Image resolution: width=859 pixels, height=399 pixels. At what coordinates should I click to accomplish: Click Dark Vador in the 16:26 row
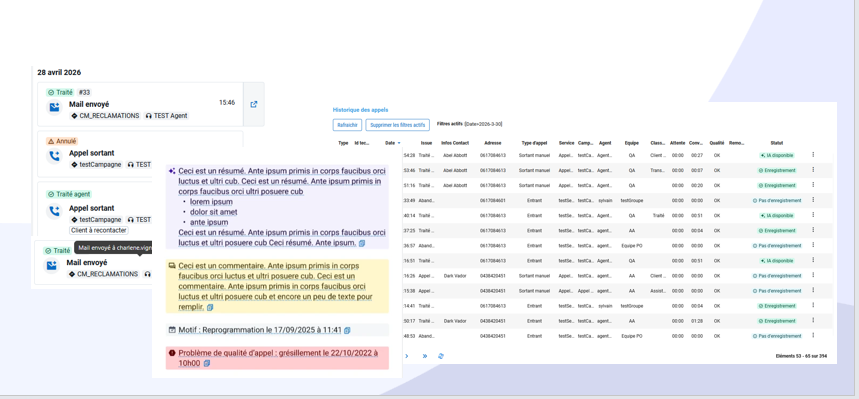[x=455, y=276]
